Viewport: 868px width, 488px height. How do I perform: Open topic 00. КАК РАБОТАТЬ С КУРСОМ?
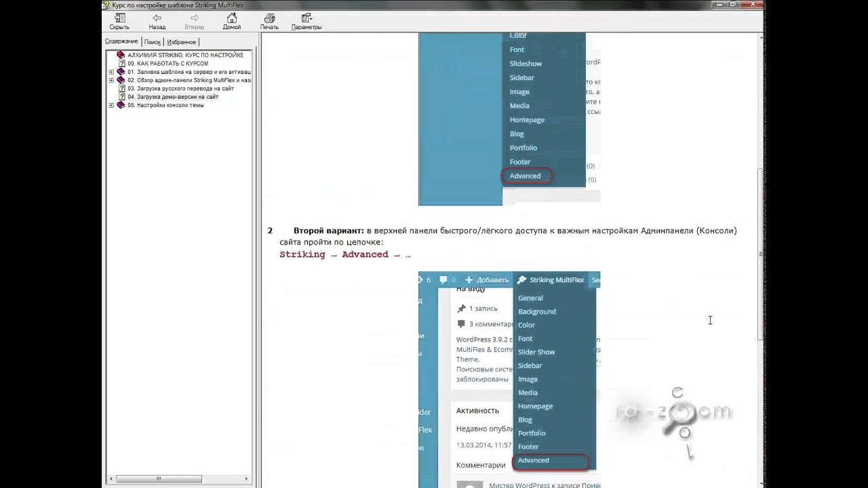tap(167, 64)
